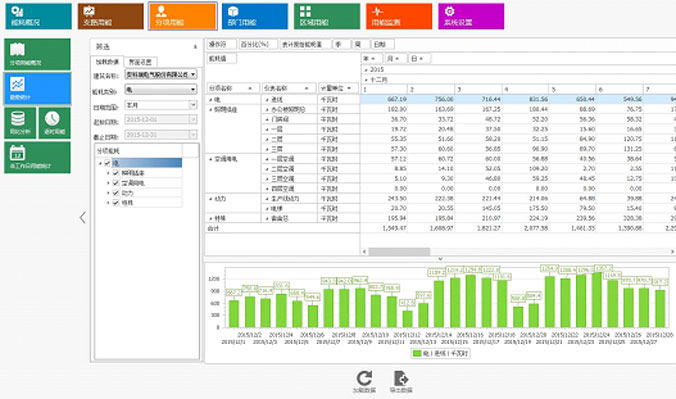Screen dimensions: 676x399
Task: Open the clock icon sidebar tile
Action: coord(54,123)
